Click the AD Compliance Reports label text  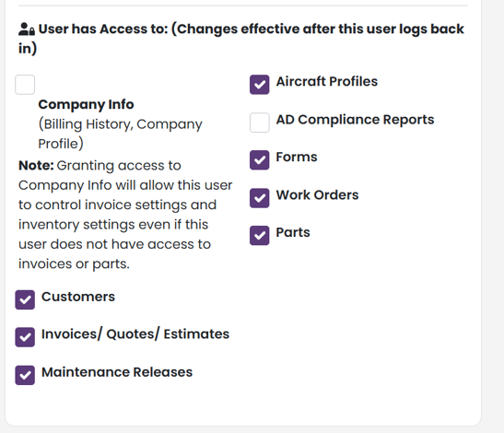click(355, 120)
